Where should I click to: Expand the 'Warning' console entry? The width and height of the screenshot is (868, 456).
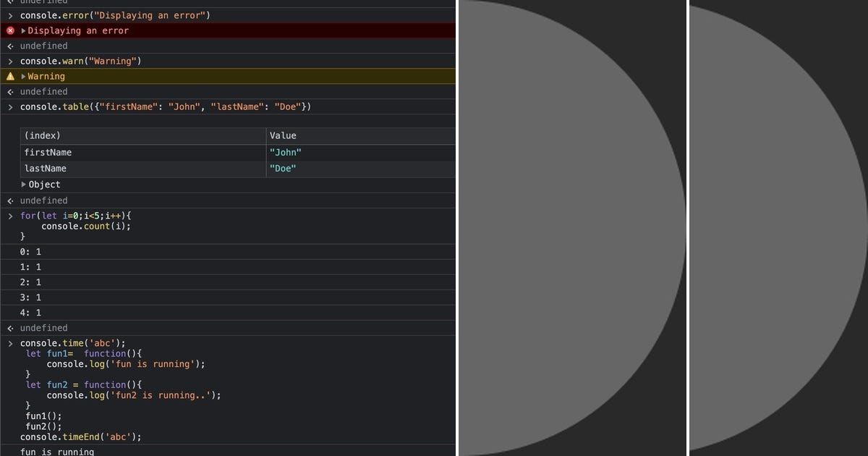click(x=22, y=76)
